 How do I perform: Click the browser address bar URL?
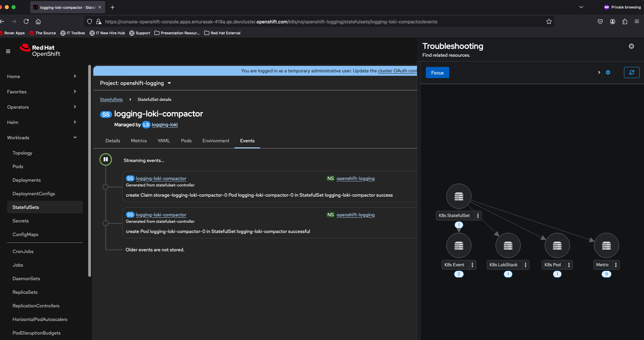[x=271, y=22]
